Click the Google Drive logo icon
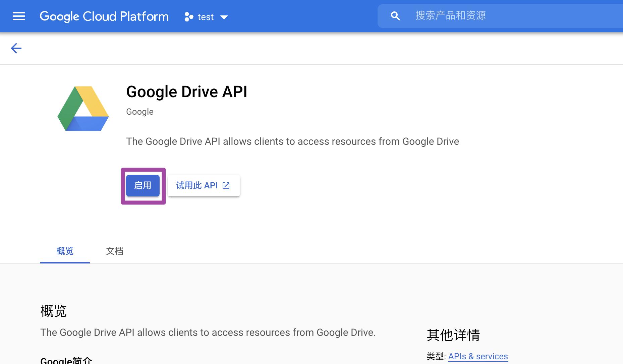Screen dimensions: 623x364 [83, 108]
